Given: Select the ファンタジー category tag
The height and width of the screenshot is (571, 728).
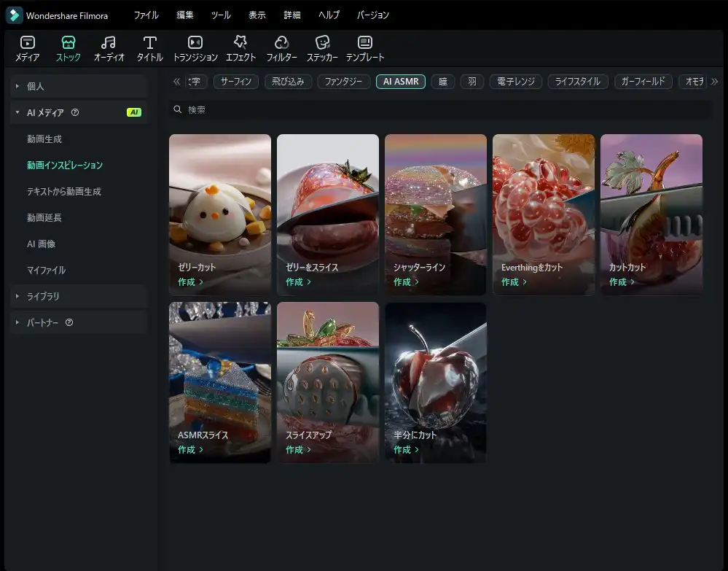Looking at the screenshot, I should pos(343,82).
